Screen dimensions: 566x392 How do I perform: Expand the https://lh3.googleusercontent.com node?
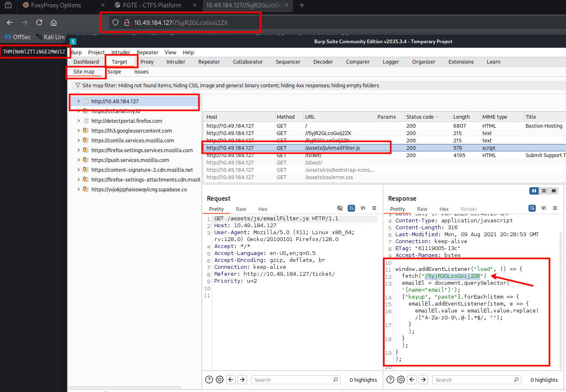pos(79,131)
